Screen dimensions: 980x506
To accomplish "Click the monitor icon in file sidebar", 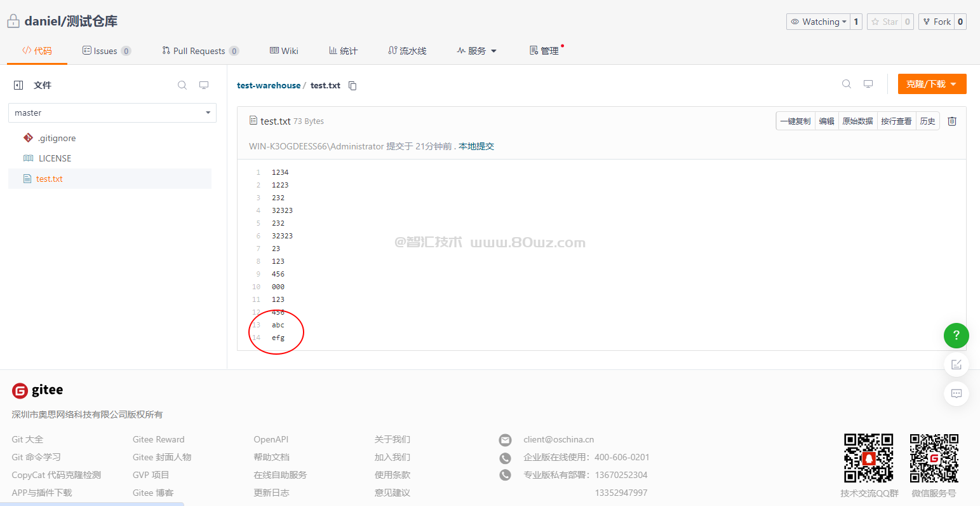I will click(204, 85).
